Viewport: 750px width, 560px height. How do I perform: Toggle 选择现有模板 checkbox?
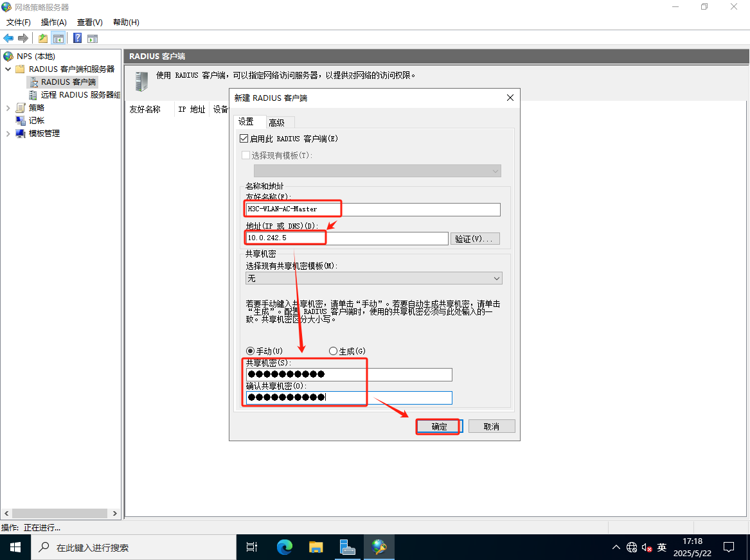click(x=246, y=155)
